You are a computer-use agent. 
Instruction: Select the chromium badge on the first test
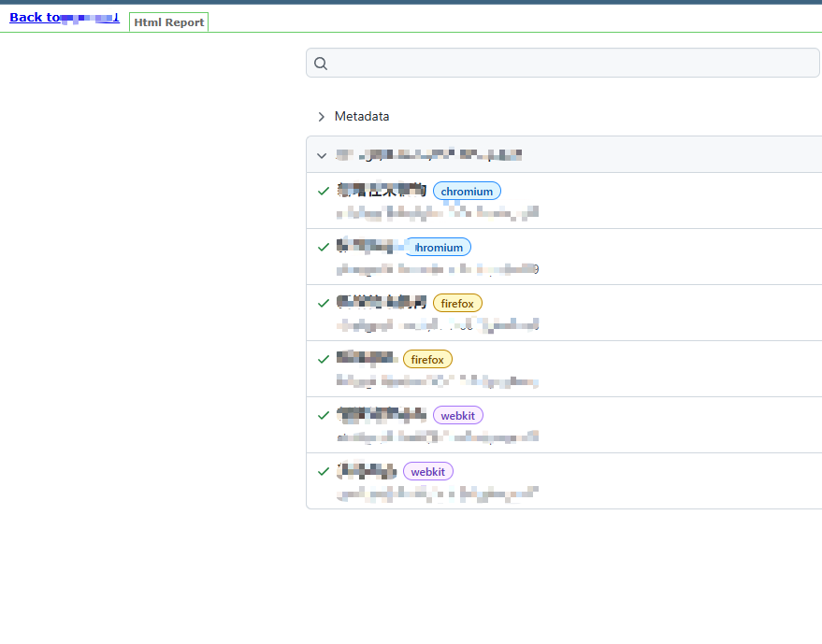click(467, 192)
